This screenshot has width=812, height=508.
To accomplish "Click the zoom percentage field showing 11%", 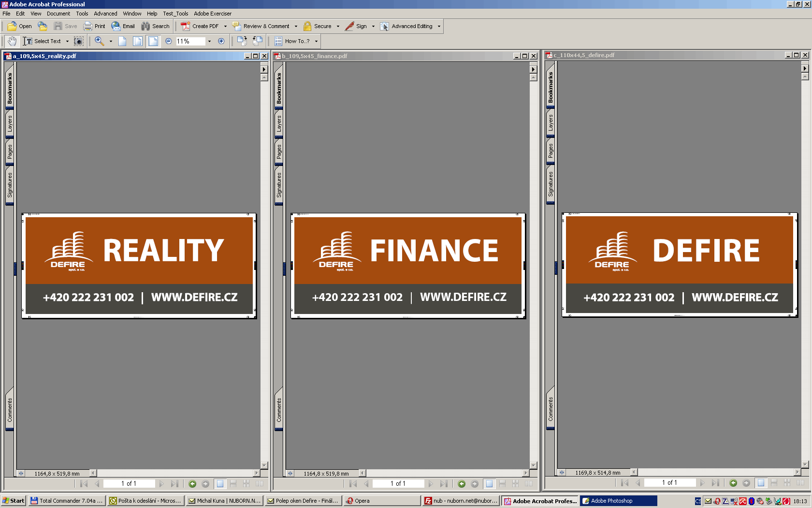I will [190, 41].
